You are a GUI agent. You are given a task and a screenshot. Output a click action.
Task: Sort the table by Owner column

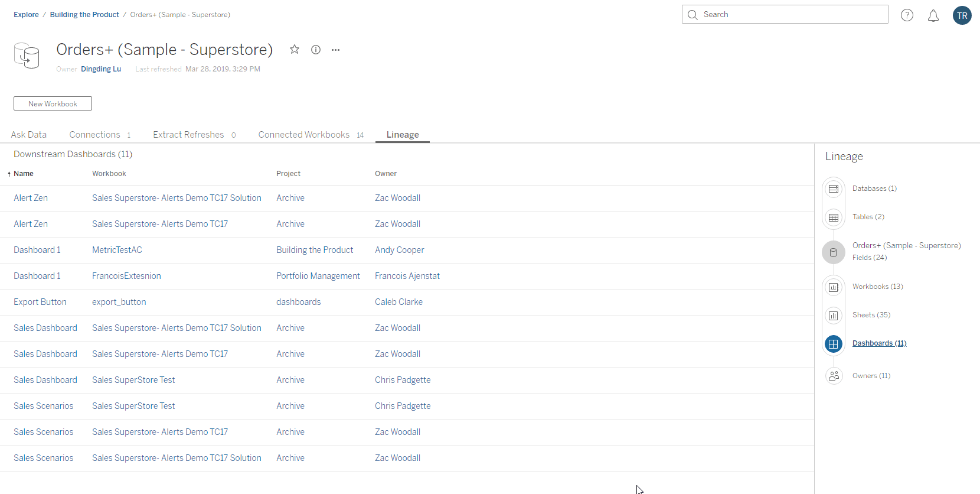386,174
